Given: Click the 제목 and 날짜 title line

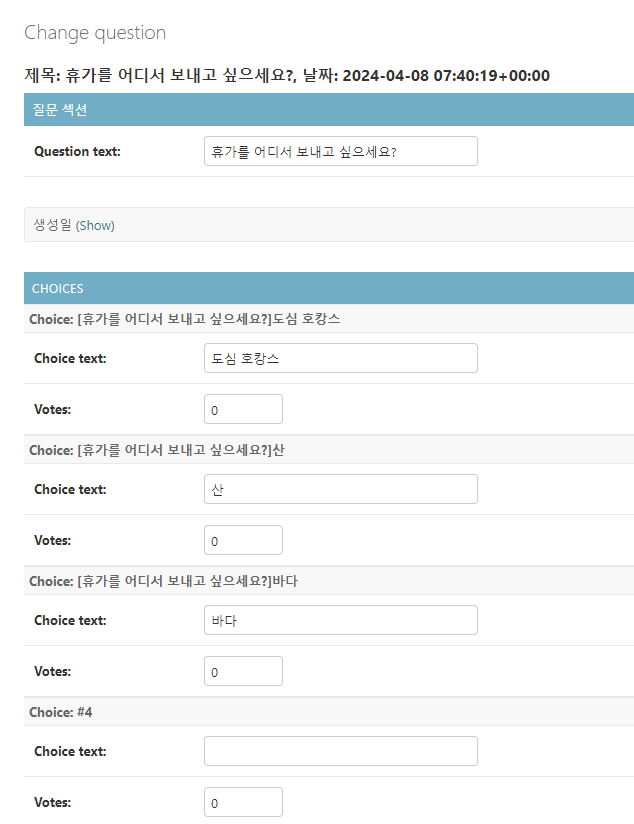Looking at the screenshot, I should coord(286,75).
